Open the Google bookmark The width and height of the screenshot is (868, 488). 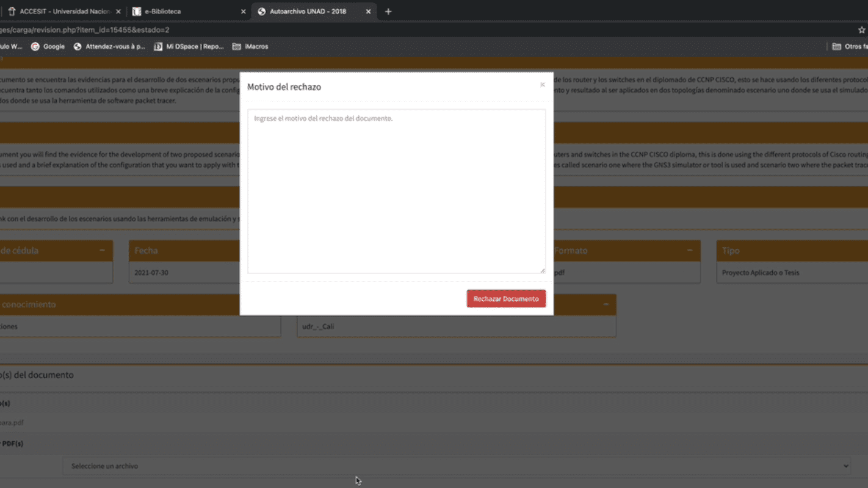48,46
